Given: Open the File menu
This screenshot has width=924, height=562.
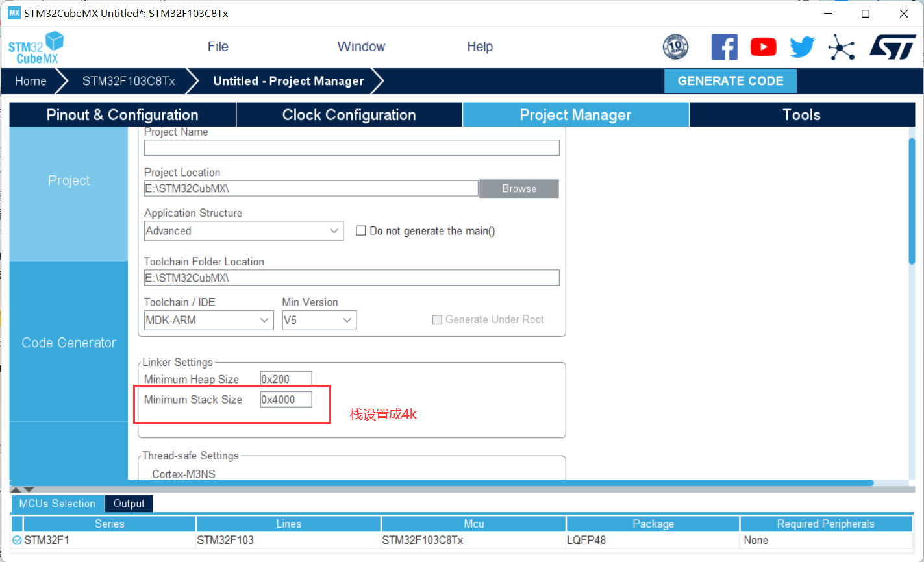Looking at the screenshot, I should pyautogui.click(x=218, y=47).
